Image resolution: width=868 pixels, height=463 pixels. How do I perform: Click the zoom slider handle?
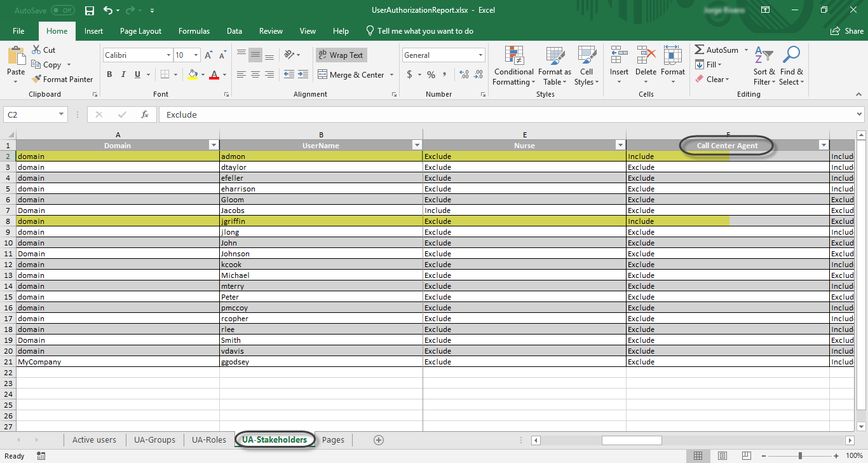800,455
